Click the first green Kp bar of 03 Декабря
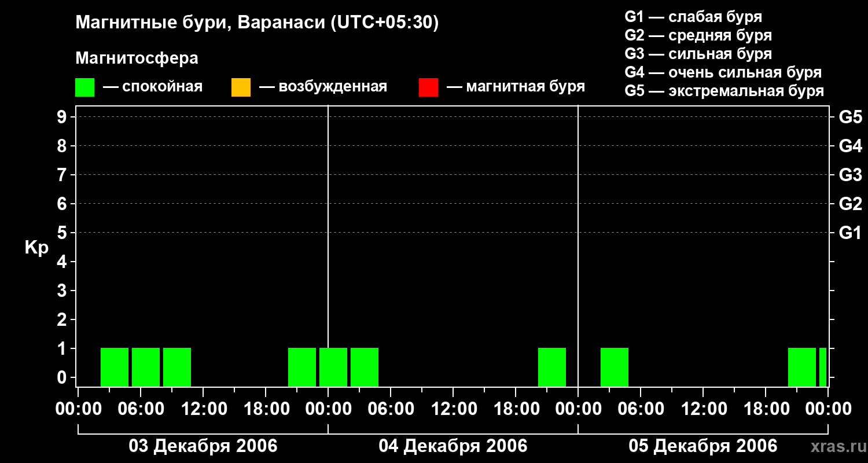The image size is (868, 463). pyautogui.click(x=115, y=367)
